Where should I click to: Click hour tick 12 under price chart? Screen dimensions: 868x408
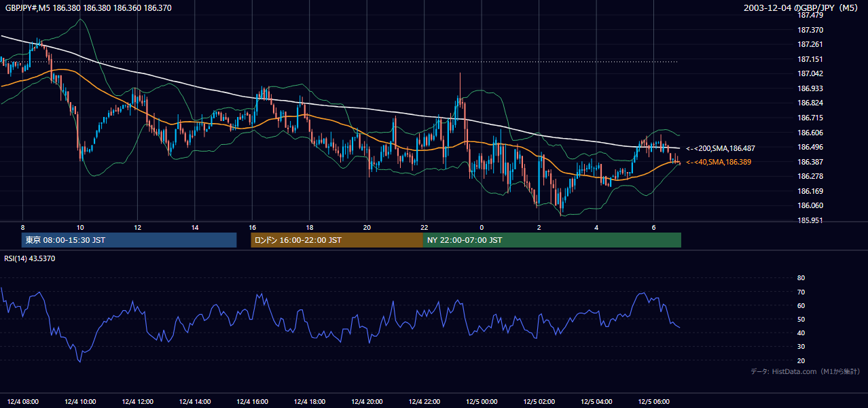click(x=138, y=227)
